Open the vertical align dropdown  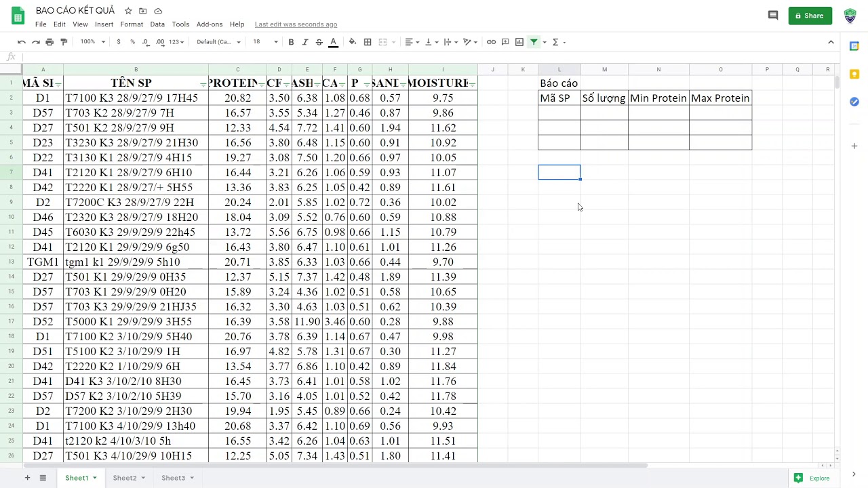431,42
